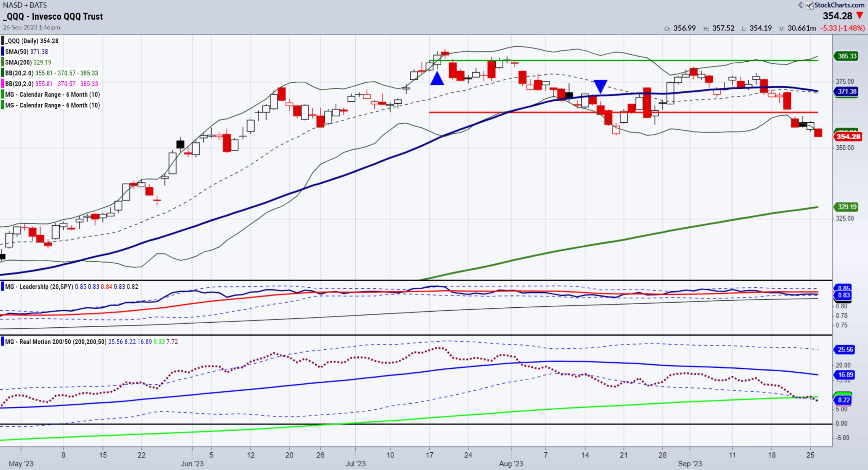Click the red down arrow beside 354.28
The height and width of the screenshot is (470, 868).
point(860,16)
